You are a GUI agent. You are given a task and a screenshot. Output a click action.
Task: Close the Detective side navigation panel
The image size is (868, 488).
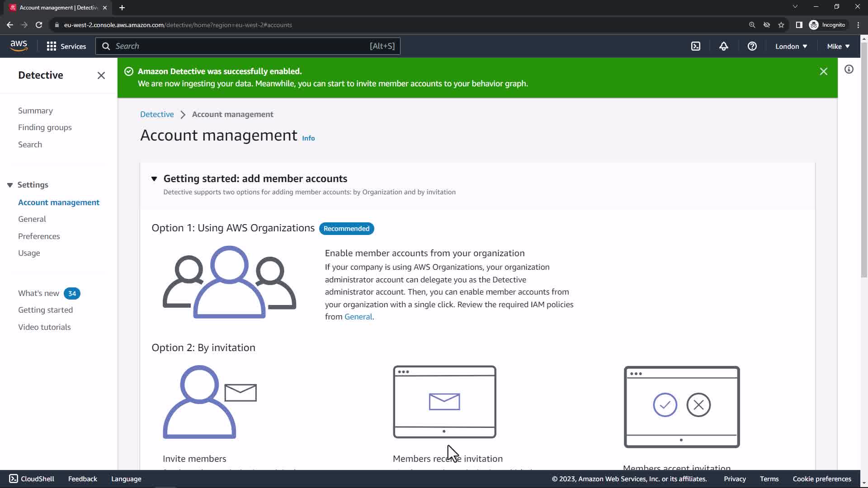[101, 75]
